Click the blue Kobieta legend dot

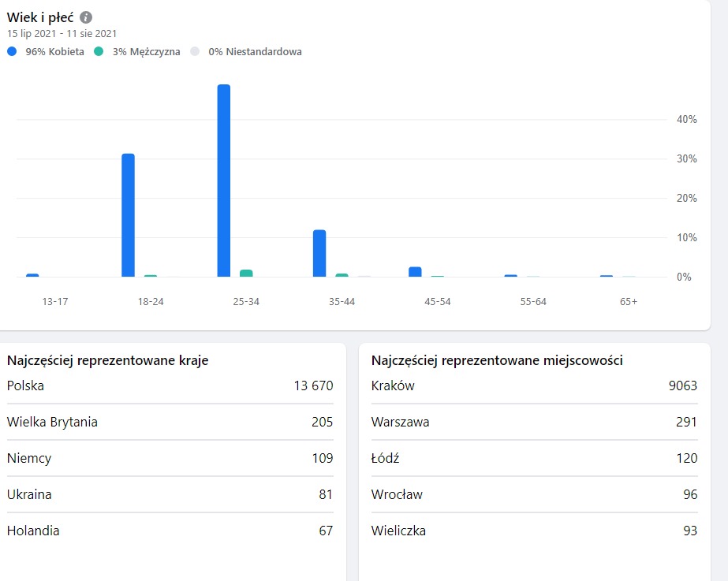(12, 51)
